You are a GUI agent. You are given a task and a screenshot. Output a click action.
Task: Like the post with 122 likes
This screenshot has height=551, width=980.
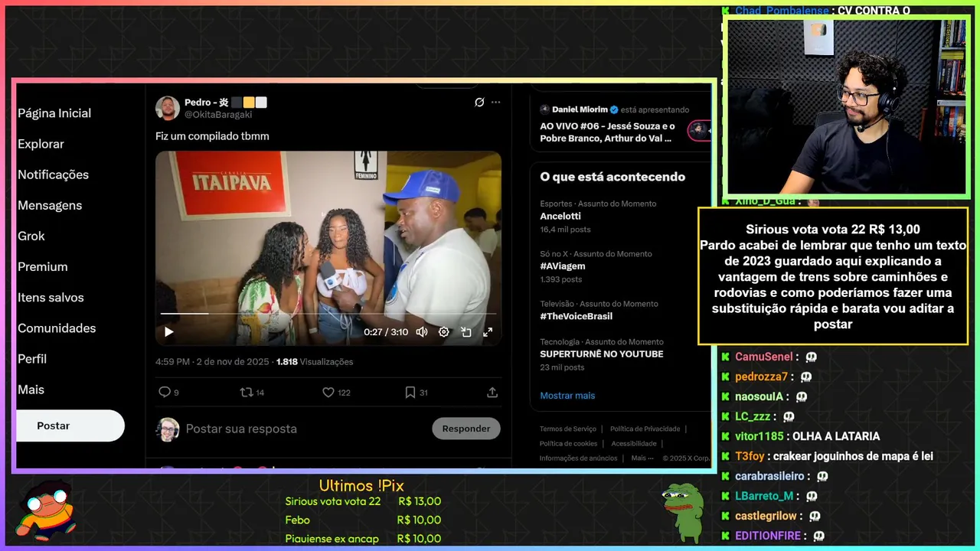[x=336, y=392]
